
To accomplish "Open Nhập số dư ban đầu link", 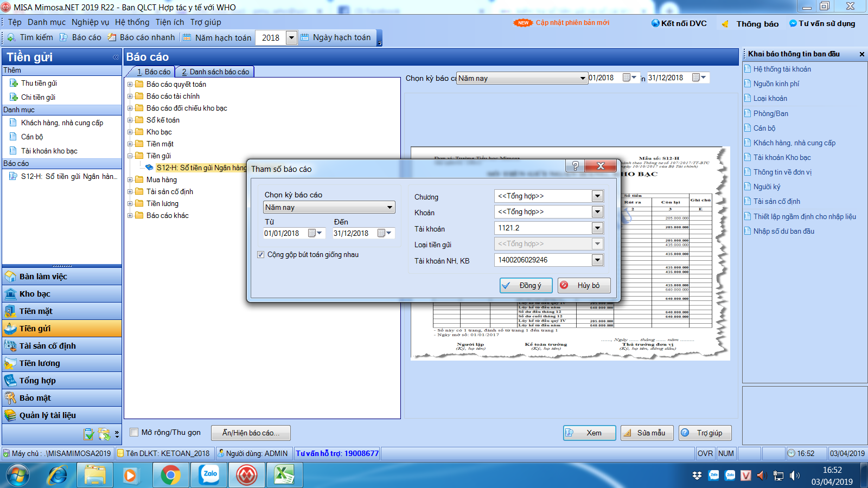I will coord(783,231).
